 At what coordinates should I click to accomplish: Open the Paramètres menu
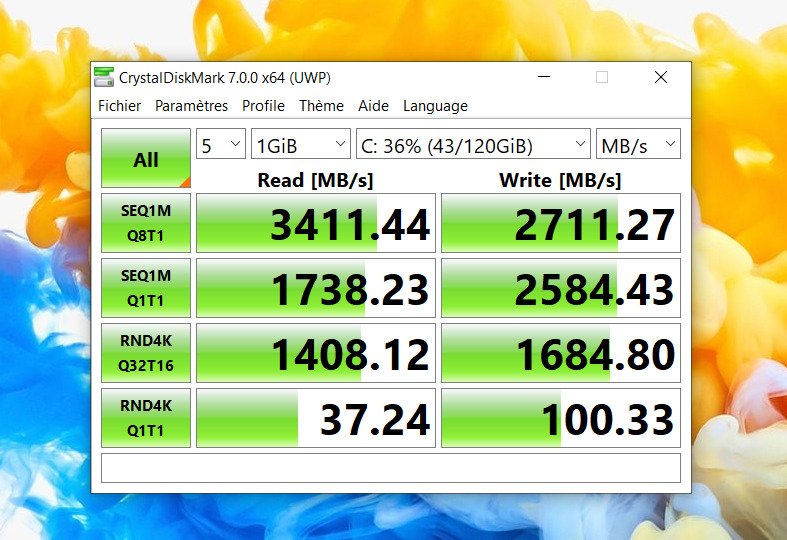191,106
